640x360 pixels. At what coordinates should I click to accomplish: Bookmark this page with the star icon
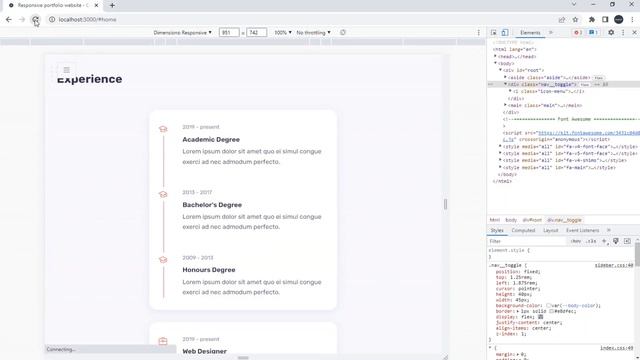[x=576, y=19]
